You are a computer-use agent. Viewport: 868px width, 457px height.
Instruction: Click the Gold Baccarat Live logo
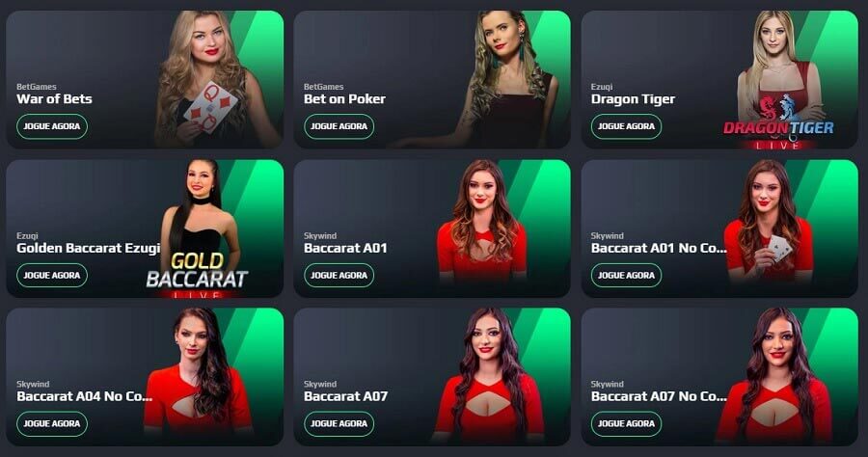[197, 275]
